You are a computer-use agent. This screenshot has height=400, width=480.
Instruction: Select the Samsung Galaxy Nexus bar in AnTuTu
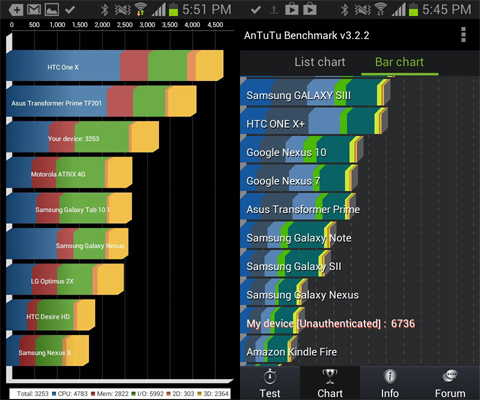tap(274, 292)
